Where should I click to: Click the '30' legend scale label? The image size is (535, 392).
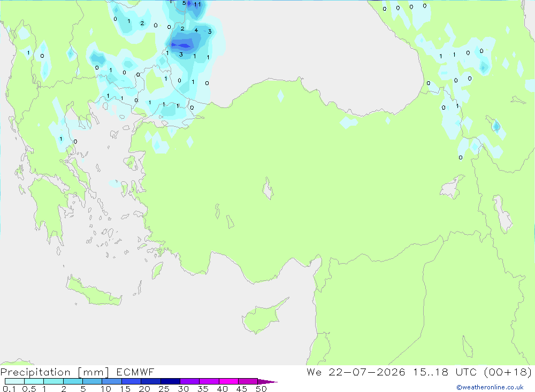click(183, 389)
